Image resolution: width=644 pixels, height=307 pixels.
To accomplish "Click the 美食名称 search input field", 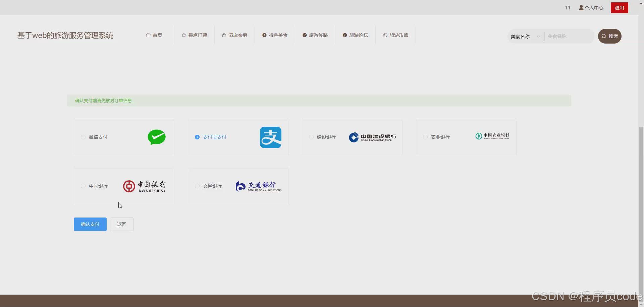I will (569, 36).
